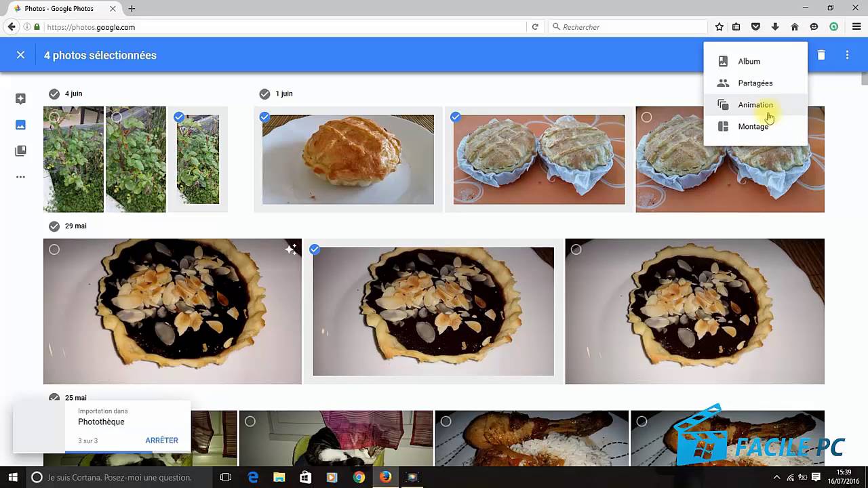Close the Google Photos tab
This screenshot has height=488, width=868.
click(x=114, y=9)
